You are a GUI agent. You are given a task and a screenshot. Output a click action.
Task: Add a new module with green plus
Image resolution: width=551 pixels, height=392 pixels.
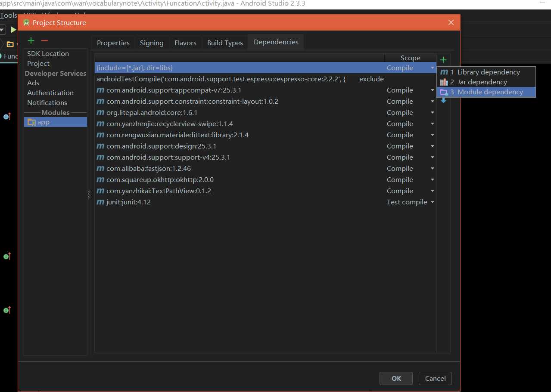coord(31,40)
